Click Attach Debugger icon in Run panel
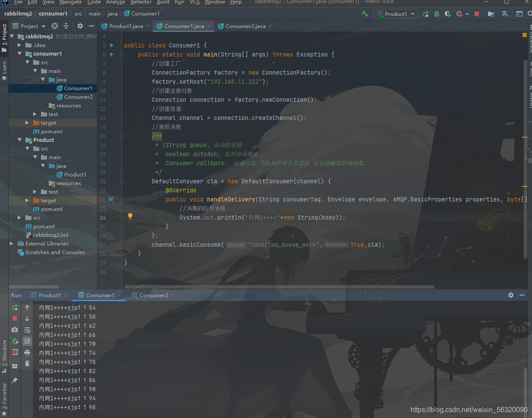 pyautogui.click(x=15, y=341)
